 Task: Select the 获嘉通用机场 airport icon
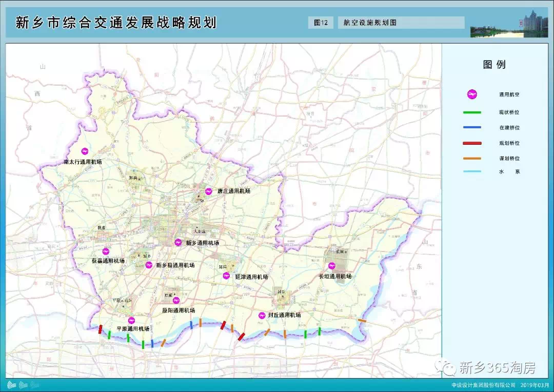point(106,251)
